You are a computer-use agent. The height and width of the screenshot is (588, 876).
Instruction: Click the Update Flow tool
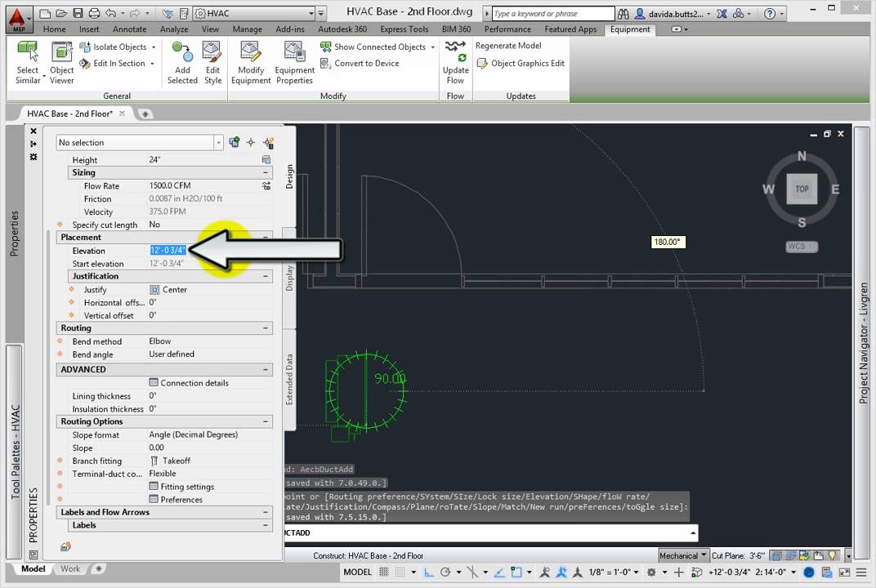pyautogui.click(x=455, y=63)
